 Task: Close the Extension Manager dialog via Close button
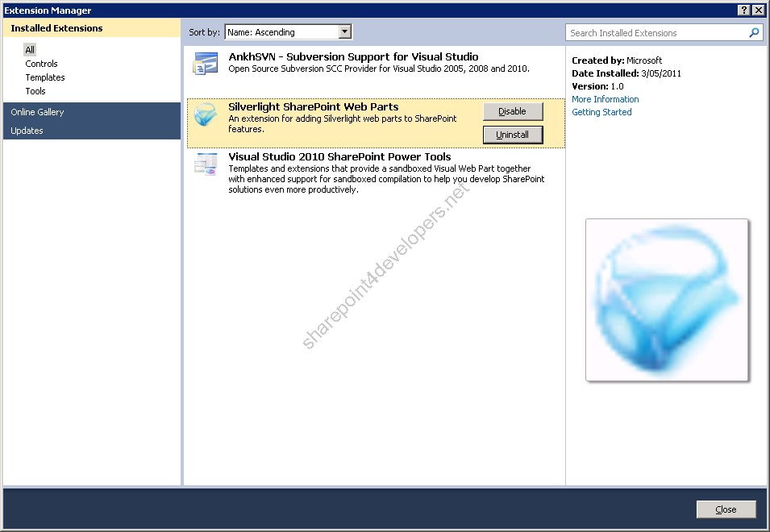click(x=726, y=509)
